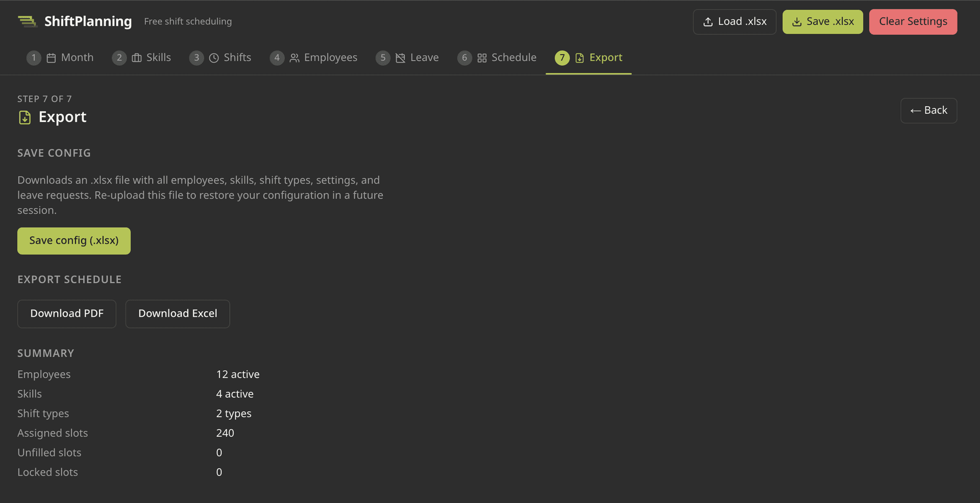Screen dimensions: 980x503
Task: Click the calendar-off icon for Leave
Action: point(400,58)
